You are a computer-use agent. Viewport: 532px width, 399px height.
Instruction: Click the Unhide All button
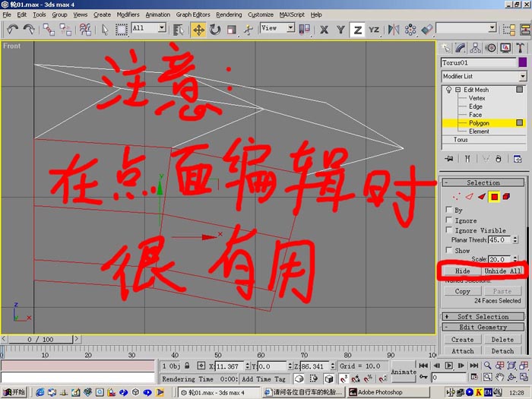(503, 271)
